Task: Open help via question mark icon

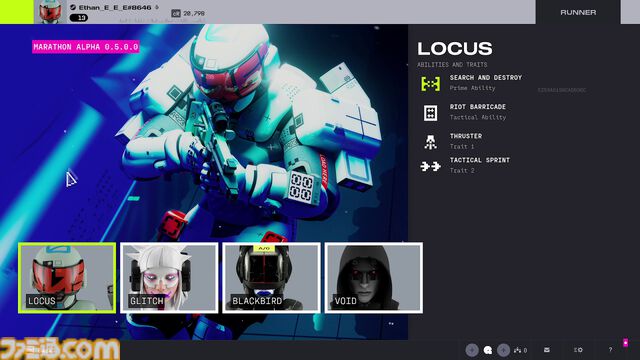Action: pos(610,350)
